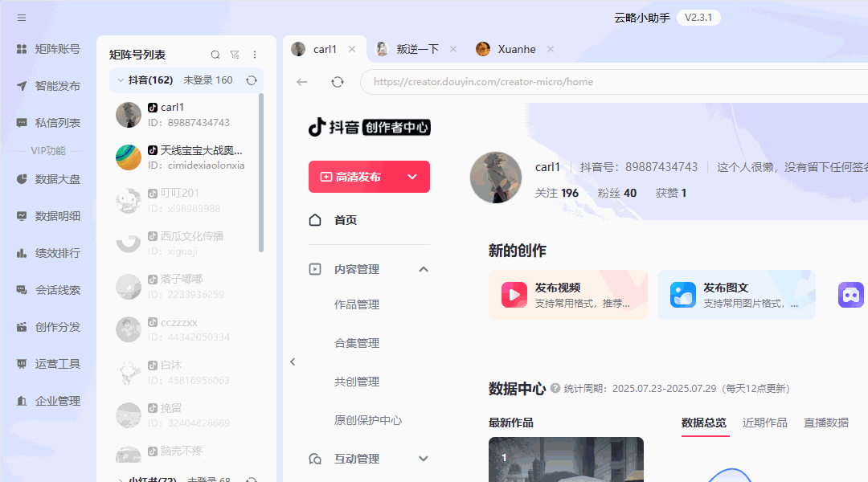This screenshot has width=868, height=482.
Task: Open the hamburger menu icon
Action: [22, 18]
